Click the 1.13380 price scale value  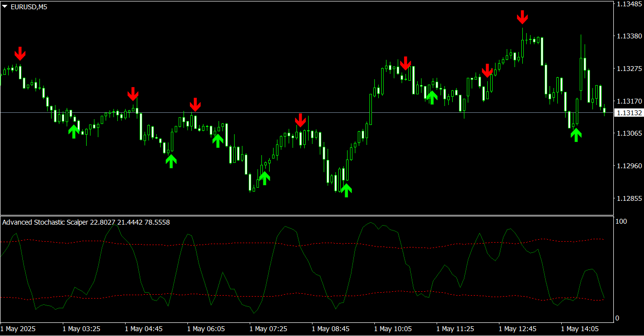628,36
